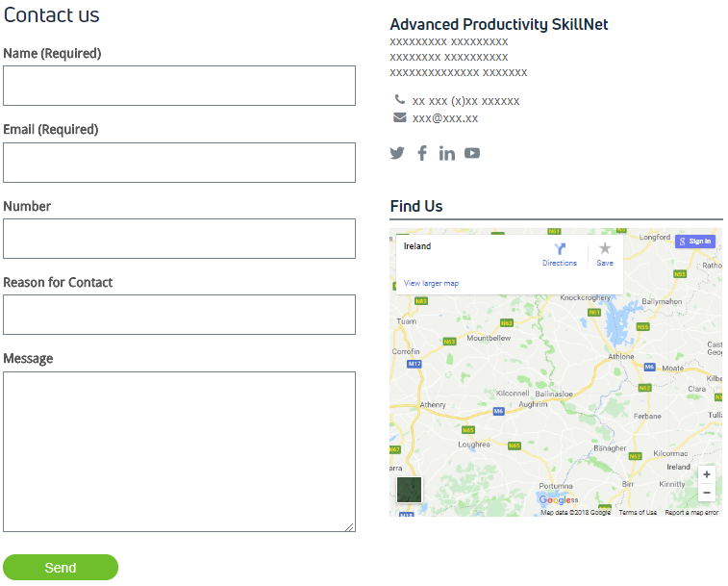Click Kilcormac label on the map

[670, 453]
